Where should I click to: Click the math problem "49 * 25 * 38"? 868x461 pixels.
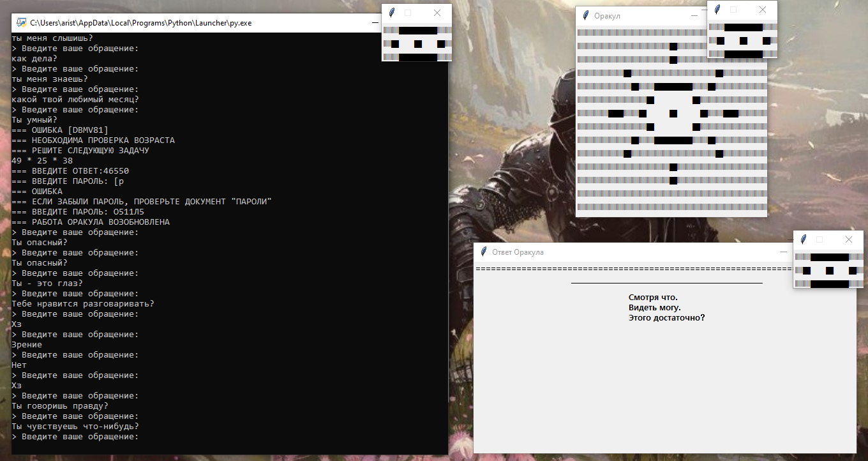click(42, 161)
